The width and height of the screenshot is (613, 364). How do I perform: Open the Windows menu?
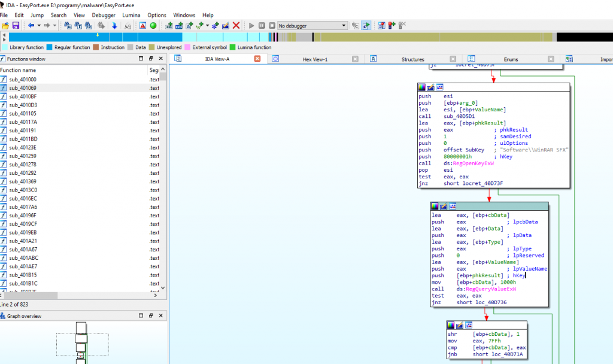(x=184, y=15)
